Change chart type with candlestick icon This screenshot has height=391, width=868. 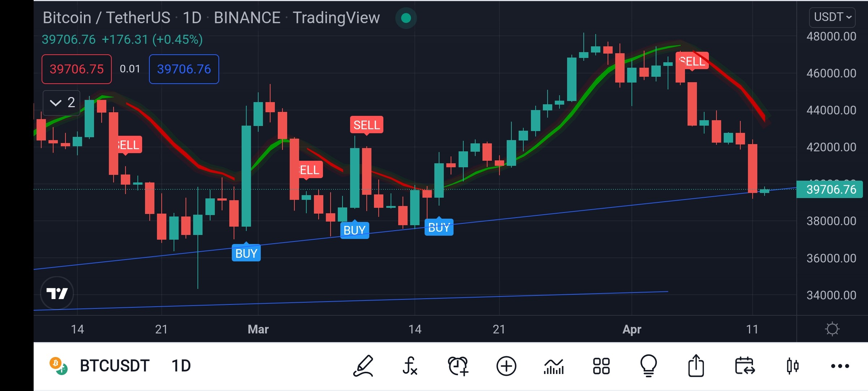click(x=792, y=366)
